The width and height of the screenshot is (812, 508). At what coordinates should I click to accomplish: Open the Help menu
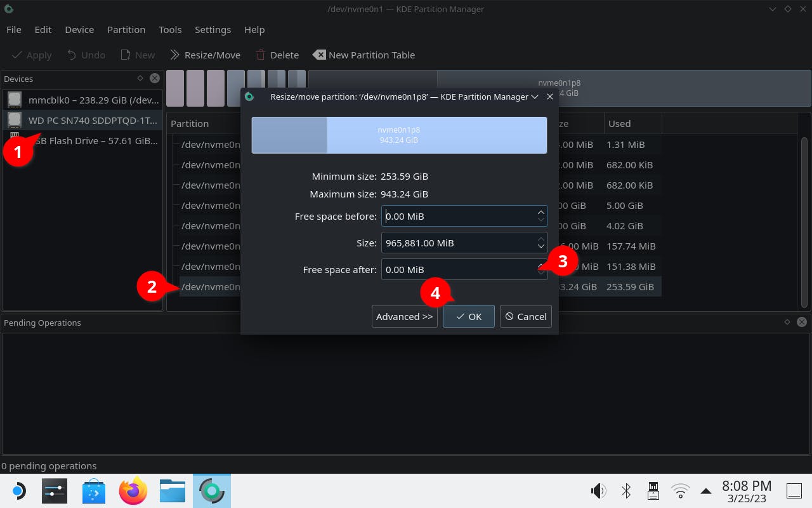(254, 30)
